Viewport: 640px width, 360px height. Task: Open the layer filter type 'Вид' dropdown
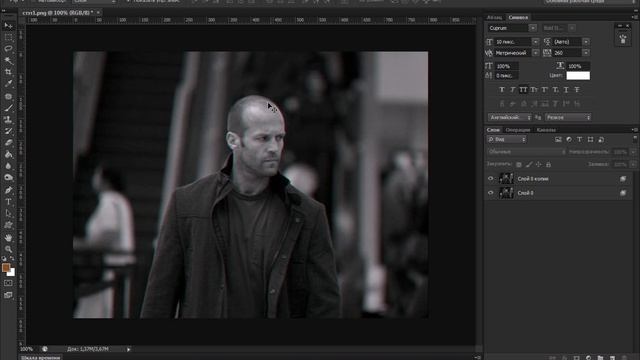[507, 140]
